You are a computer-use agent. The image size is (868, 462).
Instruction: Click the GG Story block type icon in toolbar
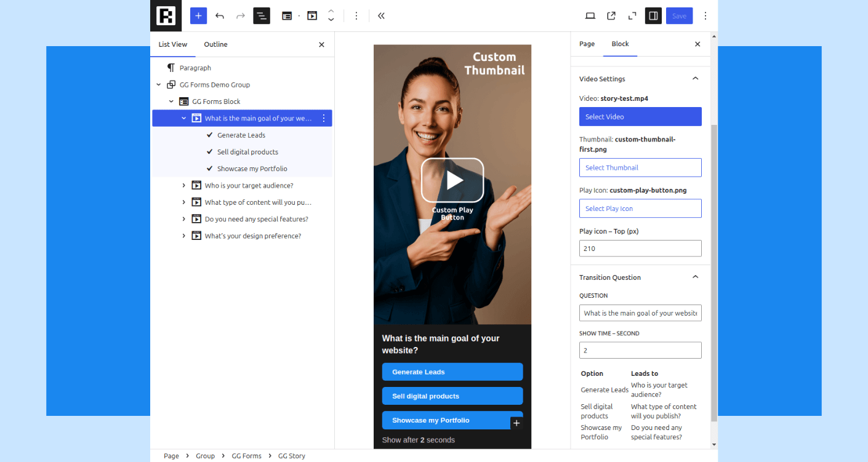coord(312,16)
